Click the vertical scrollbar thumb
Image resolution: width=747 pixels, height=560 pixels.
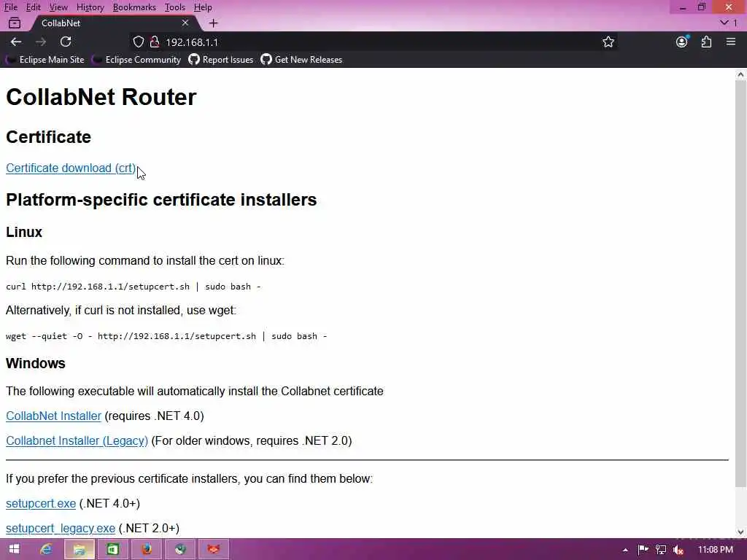740,284
